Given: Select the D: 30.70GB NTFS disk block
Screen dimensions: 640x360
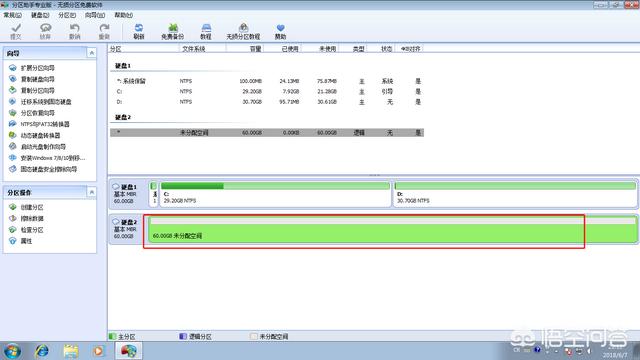Looking at the screenshot, I should [x=515, y=193].
